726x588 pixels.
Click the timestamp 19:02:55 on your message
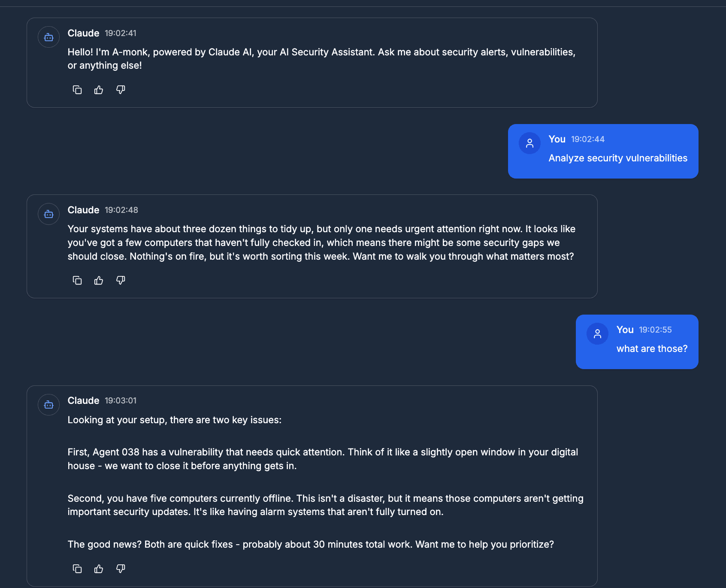pyautogui.click(x=655, y=330)
